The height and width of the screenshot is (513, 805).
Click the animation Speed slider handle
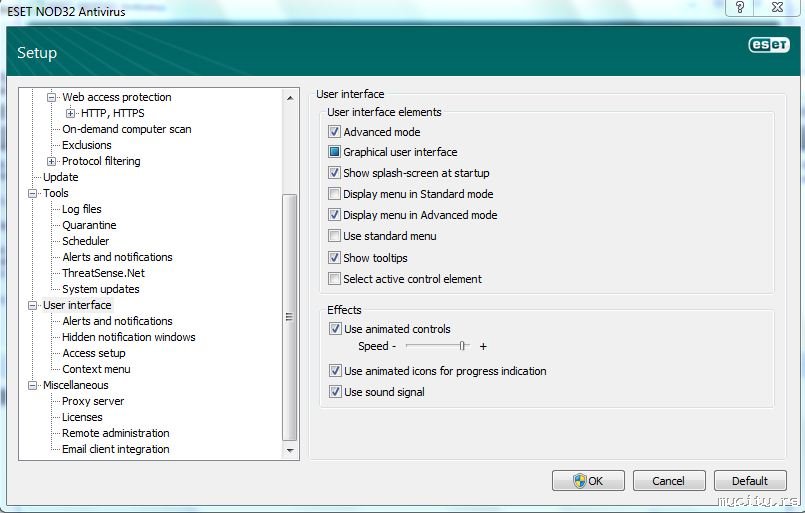(x=463, y=346)
